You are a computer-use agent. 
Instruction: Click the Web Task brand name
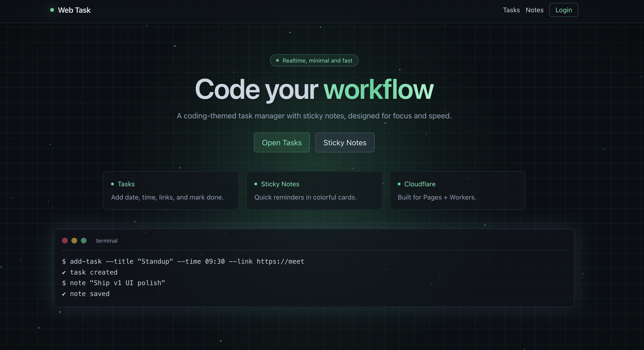click(x=74, y=10)
